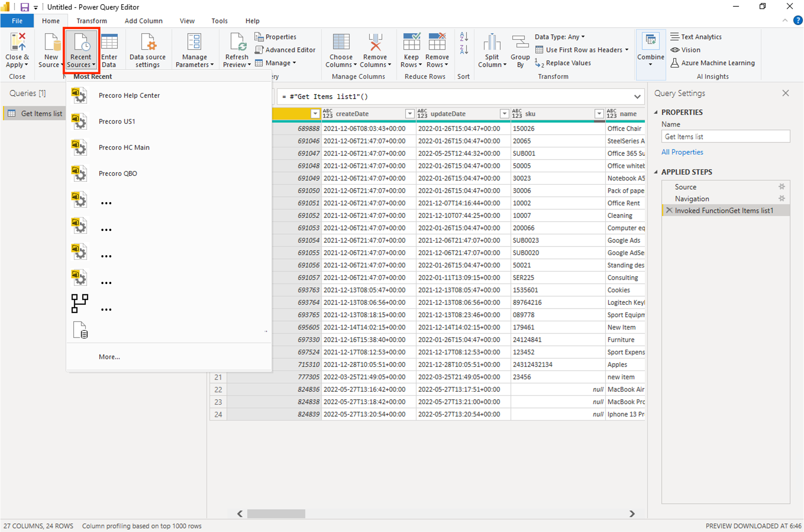Screen dimensions: 804x532
Task: Click Manage Parameters icon
Action: tap(194, 42)
